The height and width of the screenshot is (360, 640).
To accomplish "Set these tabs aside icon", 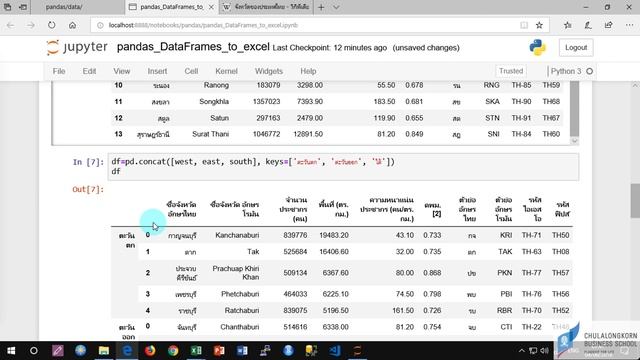I will pyautogui.click(x=23, y=7).
